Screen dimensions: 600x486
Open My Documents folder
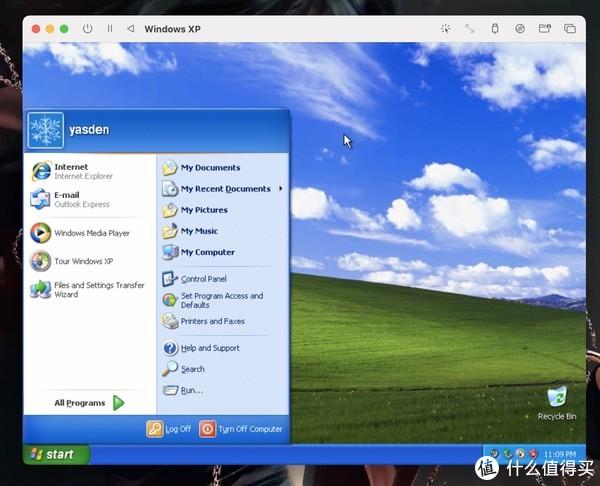coord(222,168)
